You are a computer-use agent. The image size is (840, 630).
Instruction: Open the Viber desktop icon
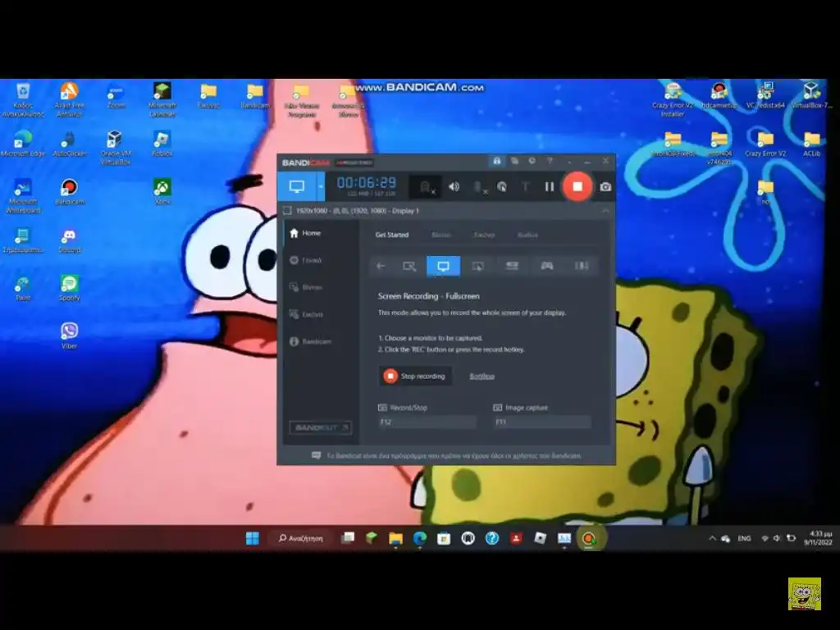69,336
